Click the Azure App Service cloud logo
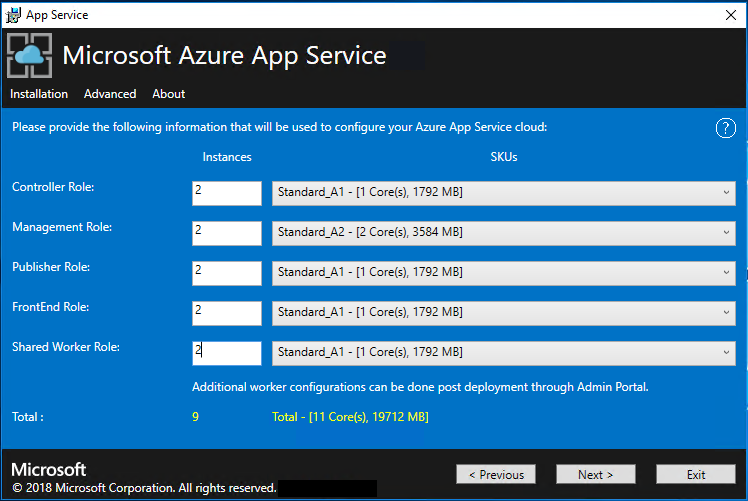748x501 pixels. [30, 55]
